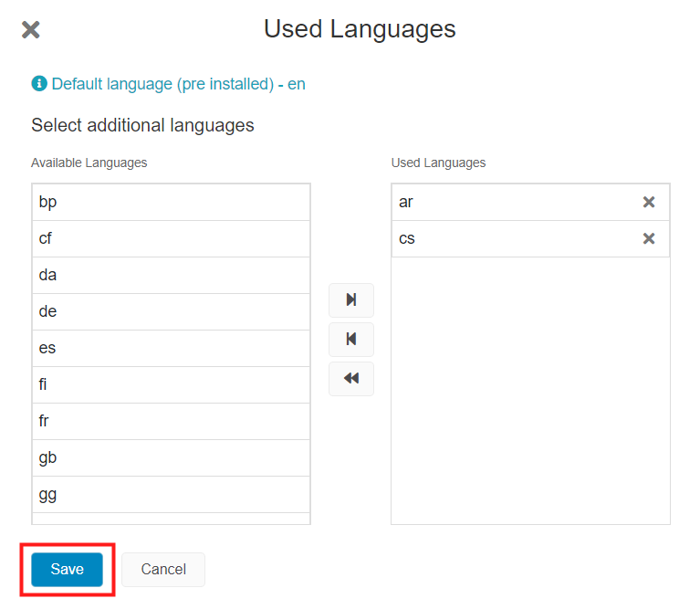Select 'gb' in Available Languages

(171, 458)
